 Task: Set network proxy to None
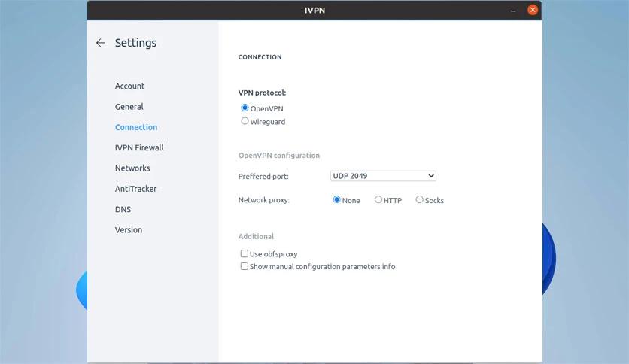[x=336, y=199]
